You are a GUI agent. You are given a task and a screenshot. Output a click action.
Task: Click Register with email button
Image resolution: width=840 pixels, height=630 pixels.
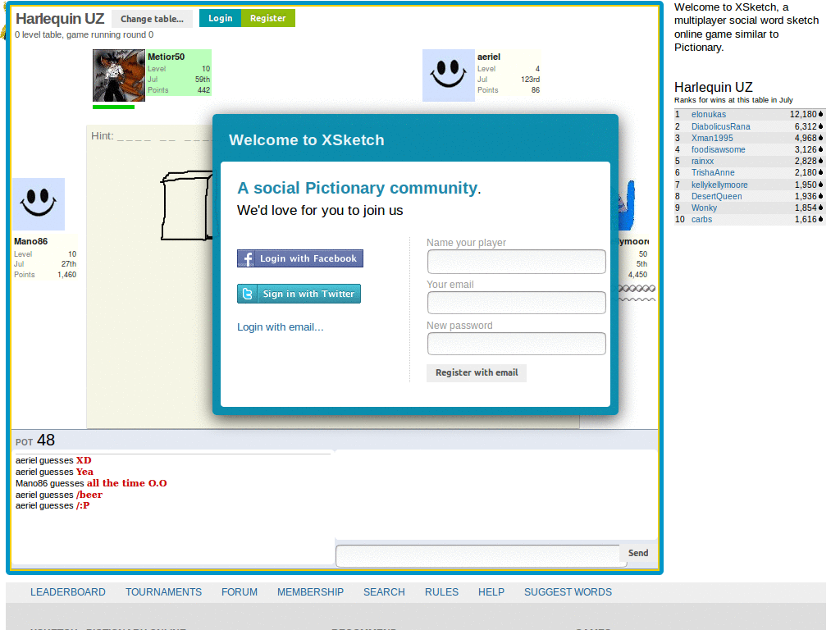click(x=477, y=373)
